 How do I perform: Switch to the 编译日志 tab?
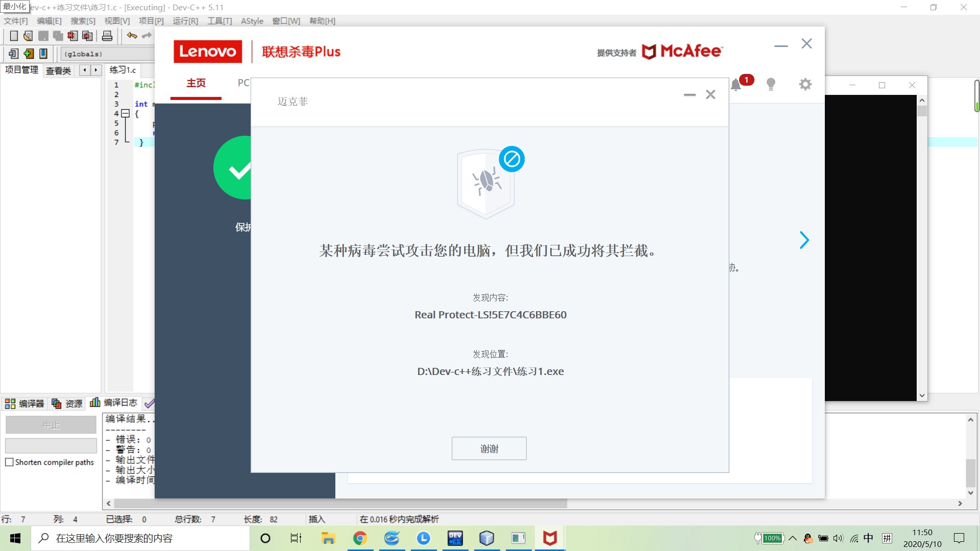[120, 403]
